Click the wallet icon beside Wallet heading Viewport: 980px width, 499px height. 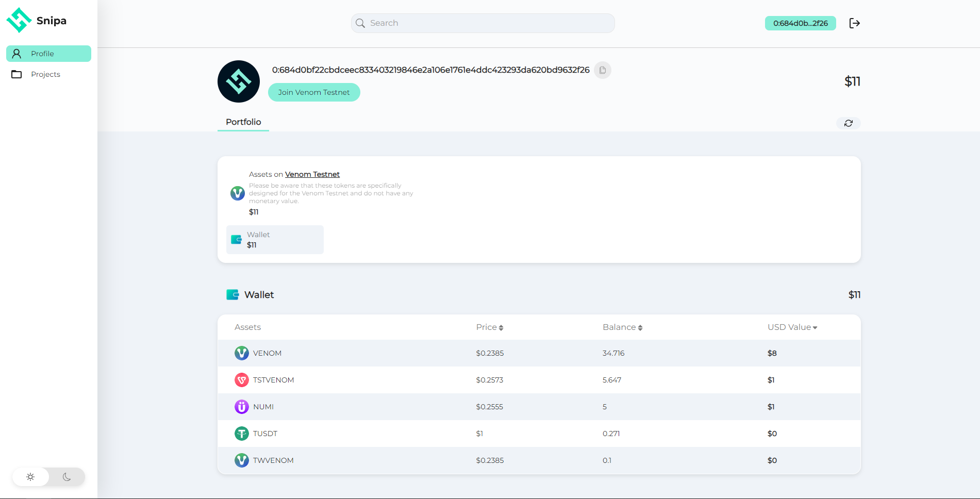[232, 295]
